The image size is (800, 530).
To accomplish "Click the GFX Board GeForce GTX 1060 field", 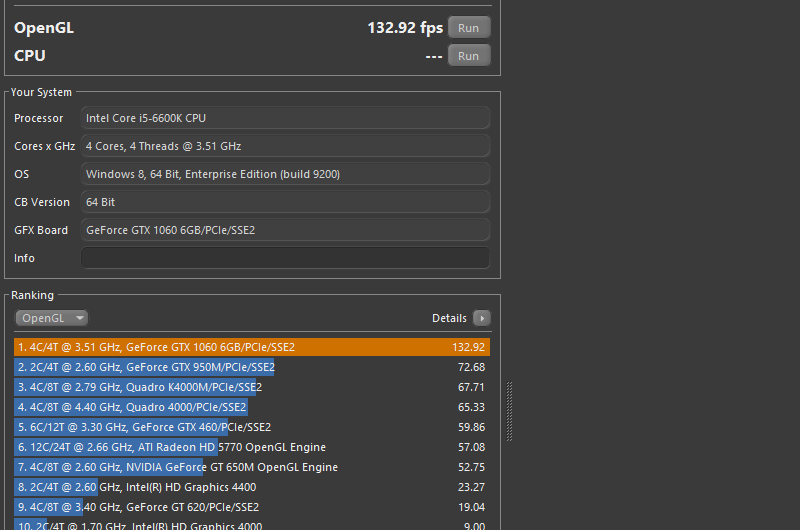I will pyautogui.click(x=285, y=230).
